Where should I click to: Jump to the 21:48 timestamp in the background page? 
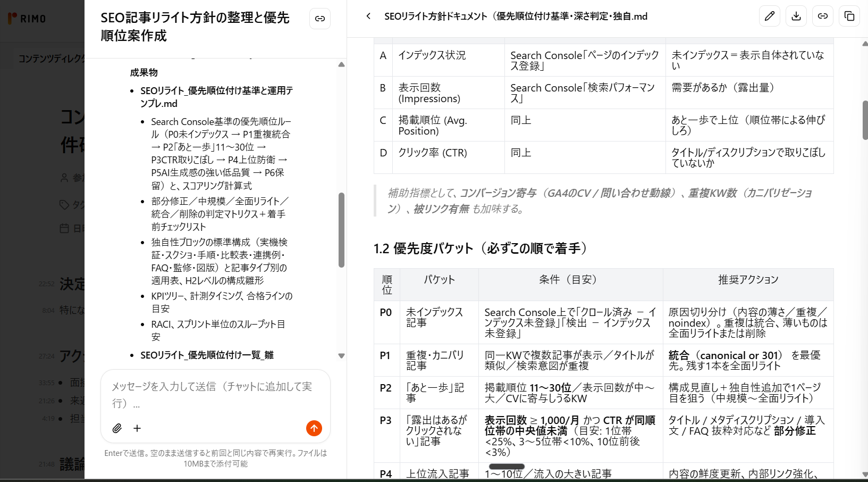point(46,464)
